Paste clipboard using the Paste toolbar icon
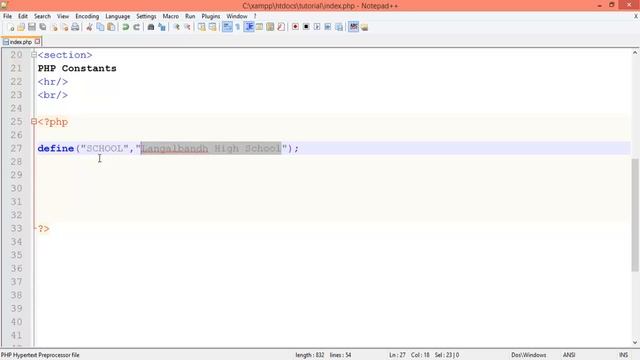The width and height of the screenshot is (640, 360). (111, 27)
